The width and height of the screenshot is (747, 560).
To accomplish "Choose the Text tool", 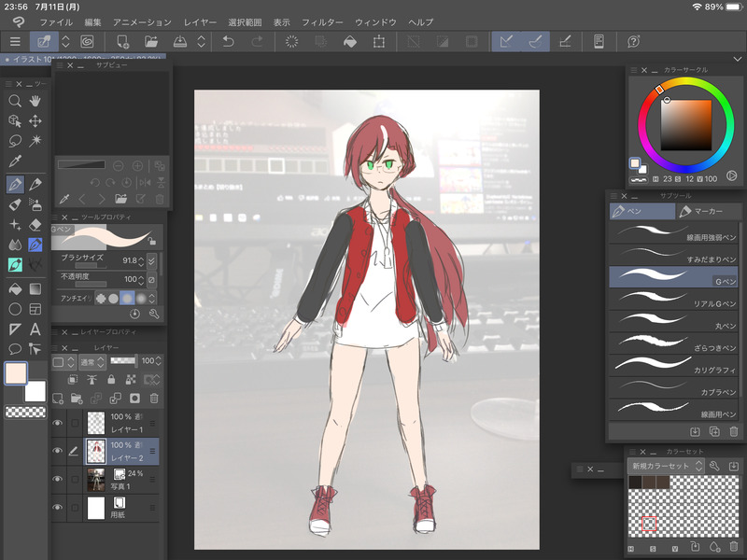I will coord(35,329).
